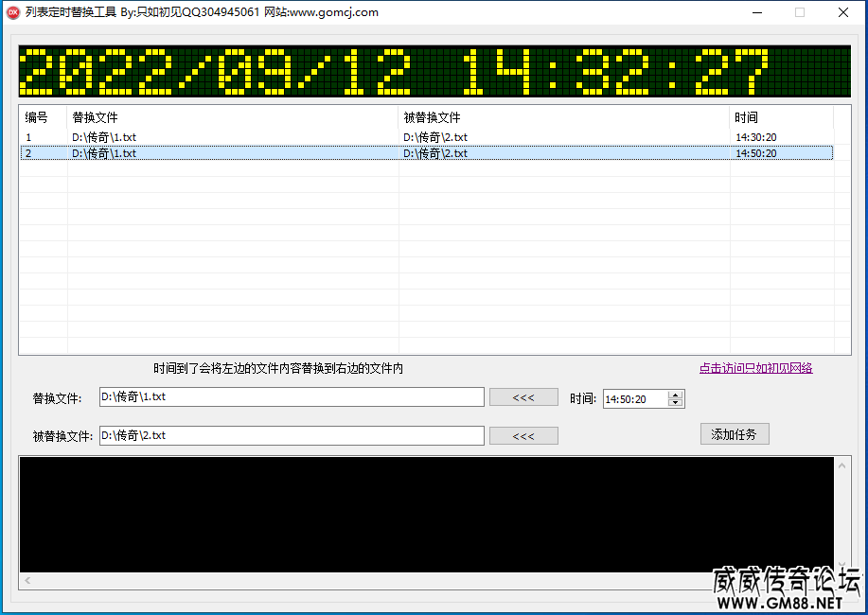Screen dimensions: 868x615
Task: Select row 2 by its 编号 cell
Action: (28, 153)
